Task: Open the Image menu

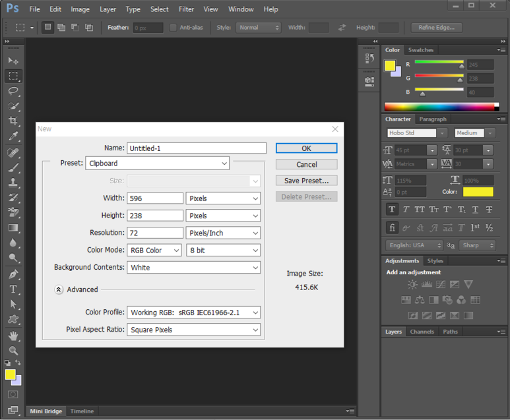Action: [x=80, y=9]
